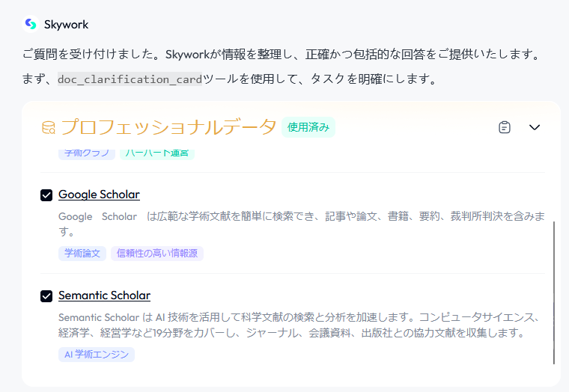Viewport: 569px width, 392px height.
Task: Click the professional data database icon
Action: (x=48, y=128)
